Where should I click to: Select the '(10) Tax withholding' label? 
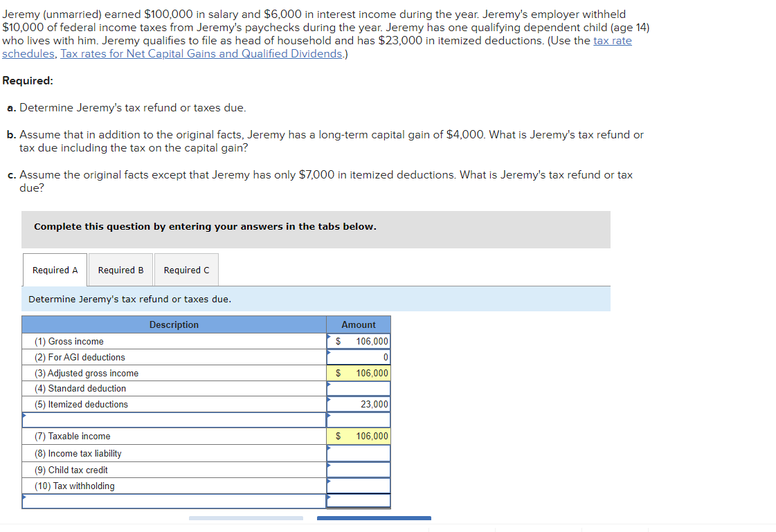(x=74, y=486)
